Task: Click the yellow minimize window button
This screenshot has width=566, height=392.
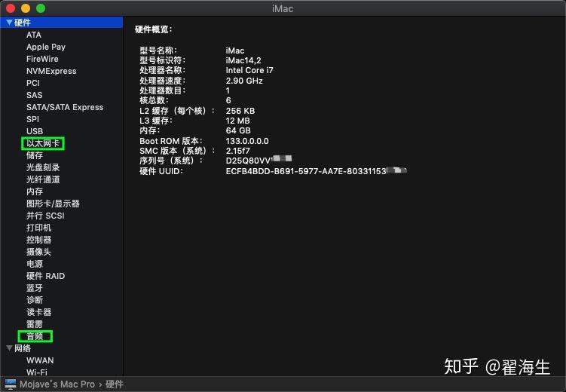Action: (x=26, y=8)
